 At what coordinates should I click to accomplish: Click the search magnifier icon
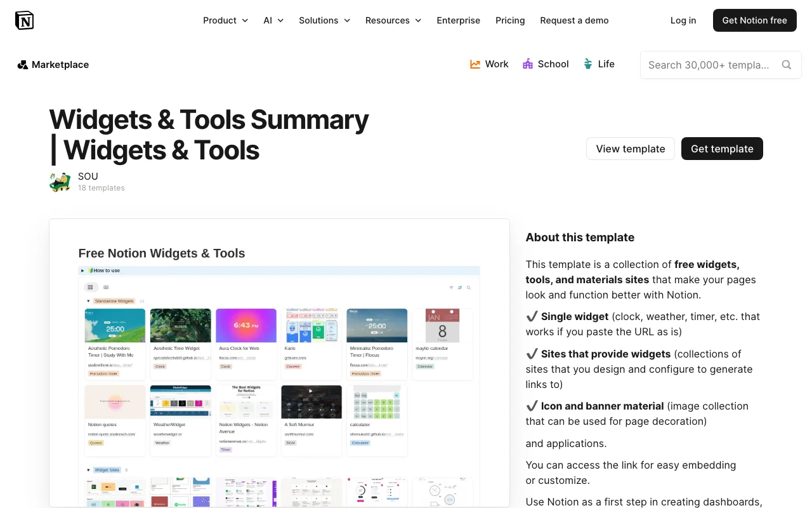787,65
